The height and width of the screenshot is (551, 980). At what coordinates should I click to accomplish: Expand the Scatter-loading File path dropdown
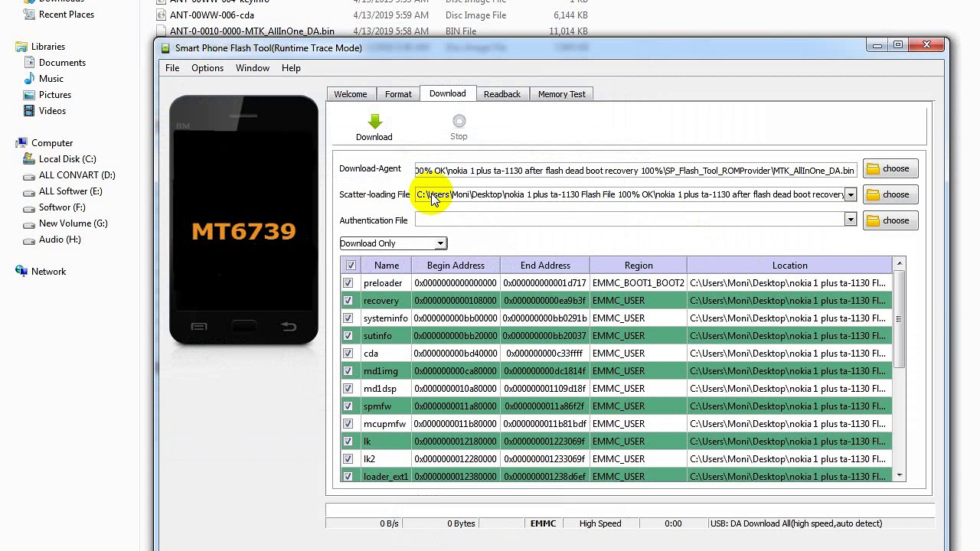[x=850, y=195]
